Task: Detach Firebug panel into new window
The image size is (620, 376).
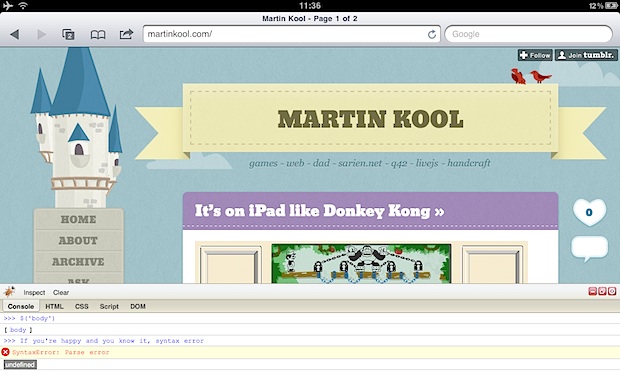Action: [602, 292]
